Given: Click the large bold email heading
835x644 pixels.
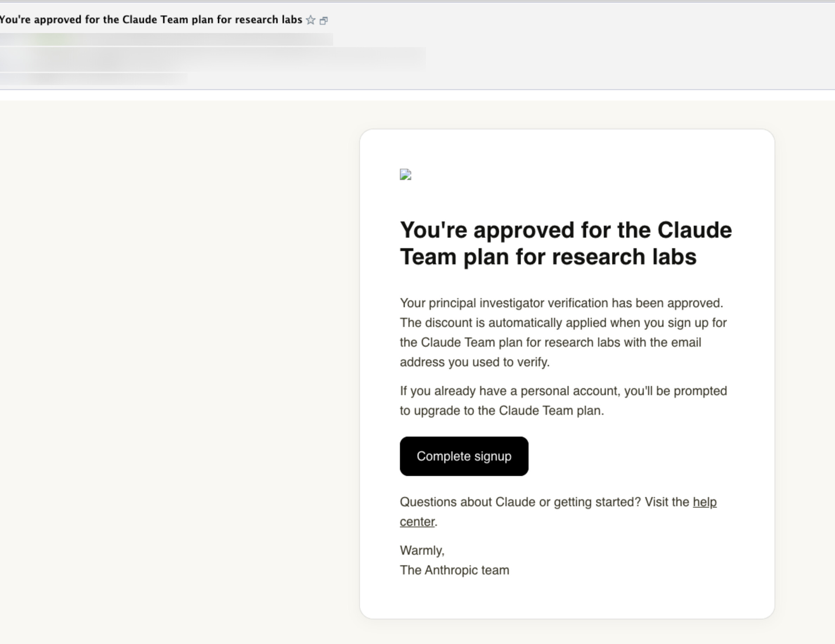Looking at the screenshot, I should [566, 243].
